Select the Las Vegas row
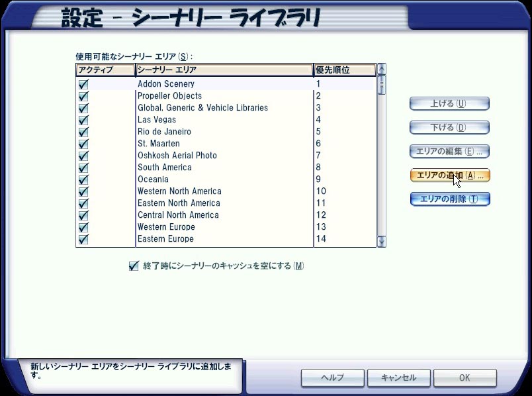The width and height of the screenshot is (532, 396). point(226,120)
